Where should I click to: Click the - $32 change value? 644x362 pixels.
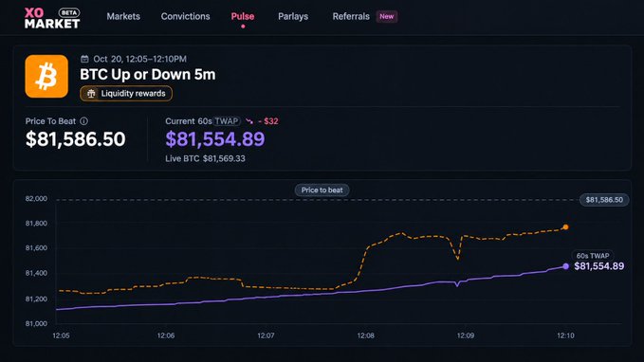coord(268,121)
